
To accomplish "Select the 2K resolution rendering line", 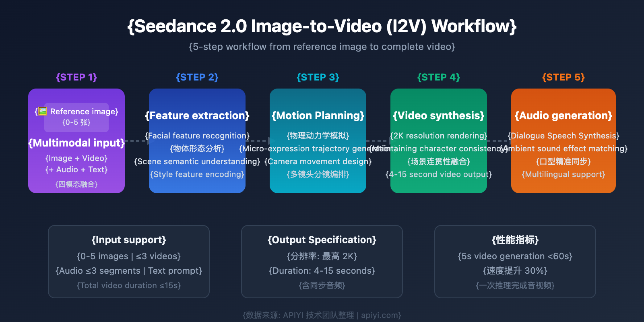I will [x=439, y=136].
